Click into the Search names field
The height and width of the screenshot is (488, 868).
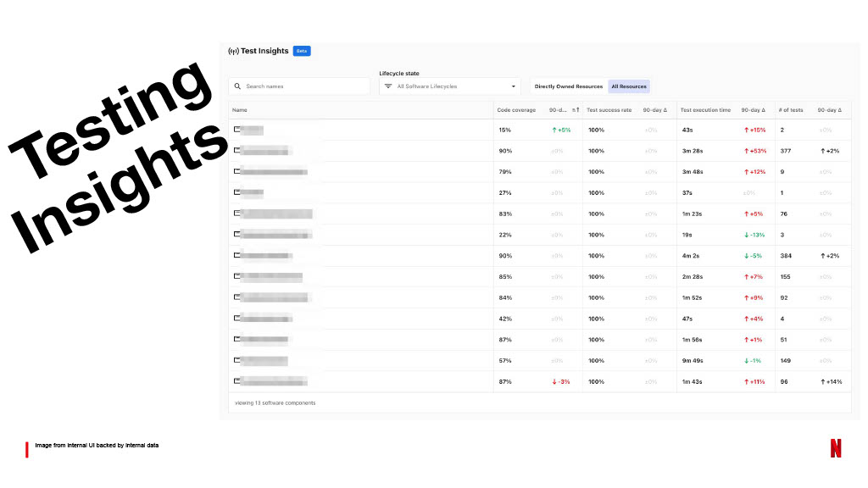299,86
